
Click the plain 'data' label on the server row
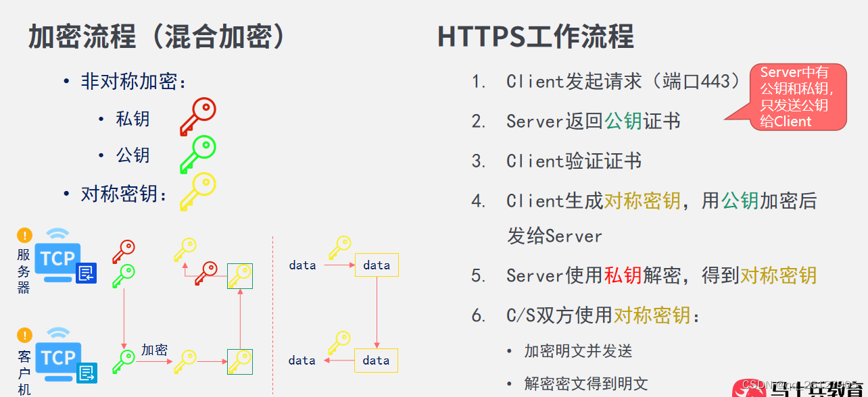(x=302, y=265)
